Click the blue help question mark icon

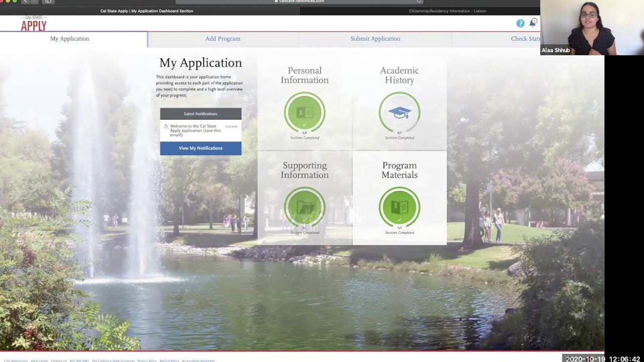pyautogui.click(x=520, y=24)
